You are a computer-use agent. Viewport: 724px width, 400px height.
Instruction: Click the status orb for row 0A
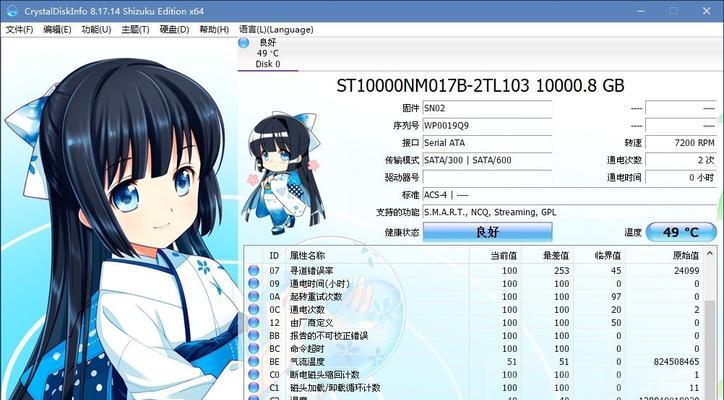[253, 297]
